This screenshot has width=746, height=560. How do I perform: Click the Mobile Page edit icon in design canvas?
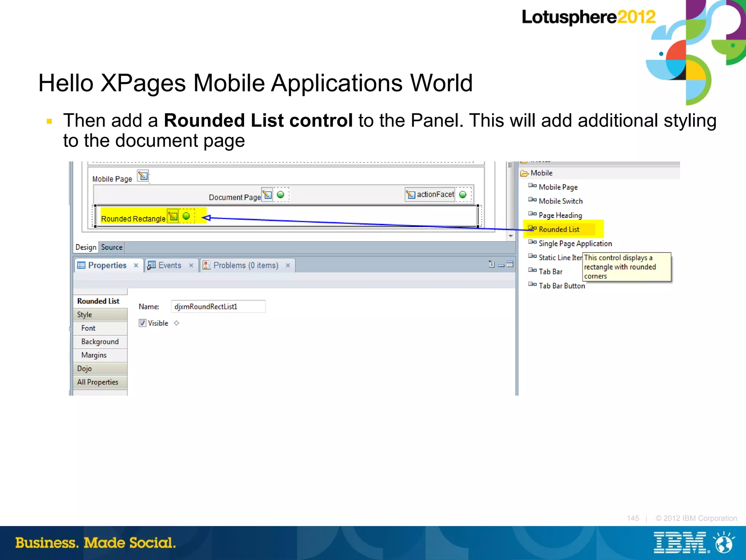(x=143, y=176)
